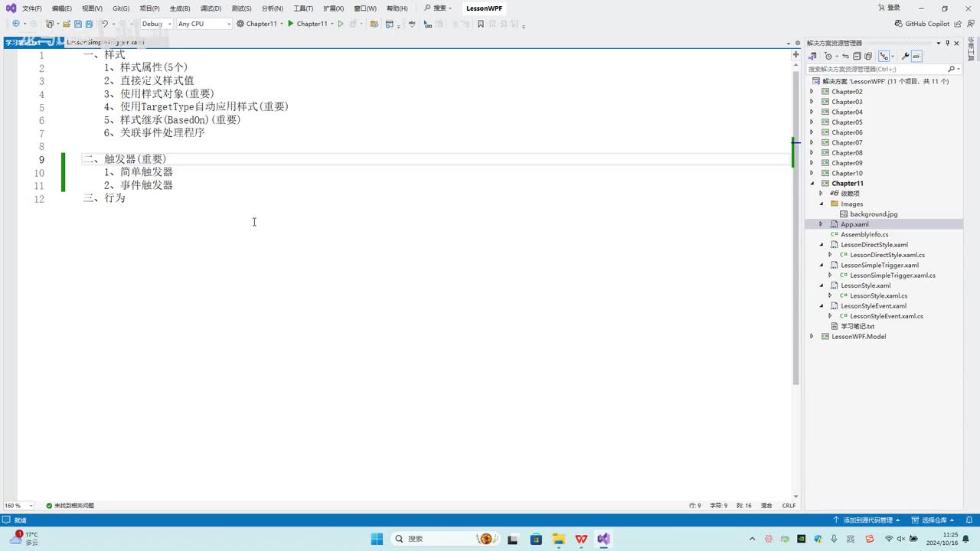This screenshot has width=980, height=551.
Task: Click Solution Explorer switch views icon
Action: tap(813, 56)
